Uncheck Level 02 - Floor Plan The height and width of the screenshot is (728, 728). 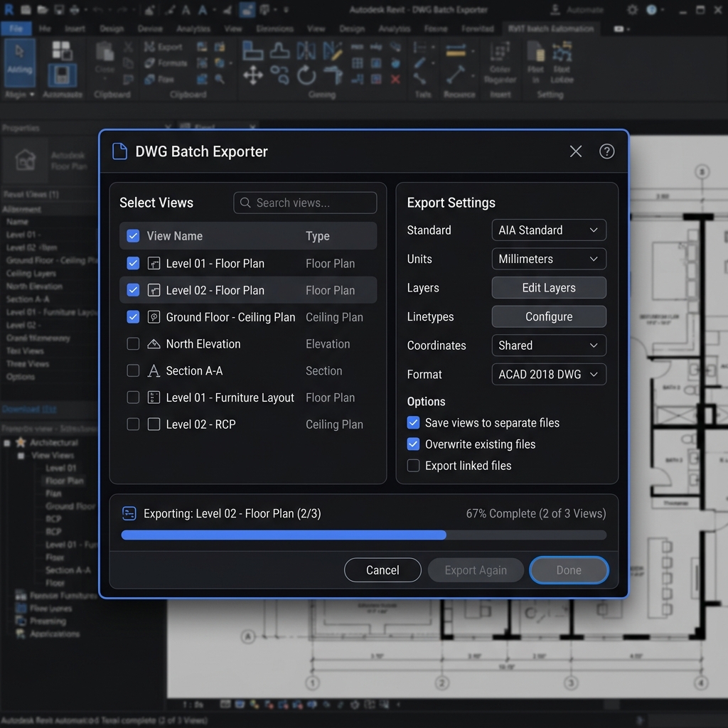[133, 291]
